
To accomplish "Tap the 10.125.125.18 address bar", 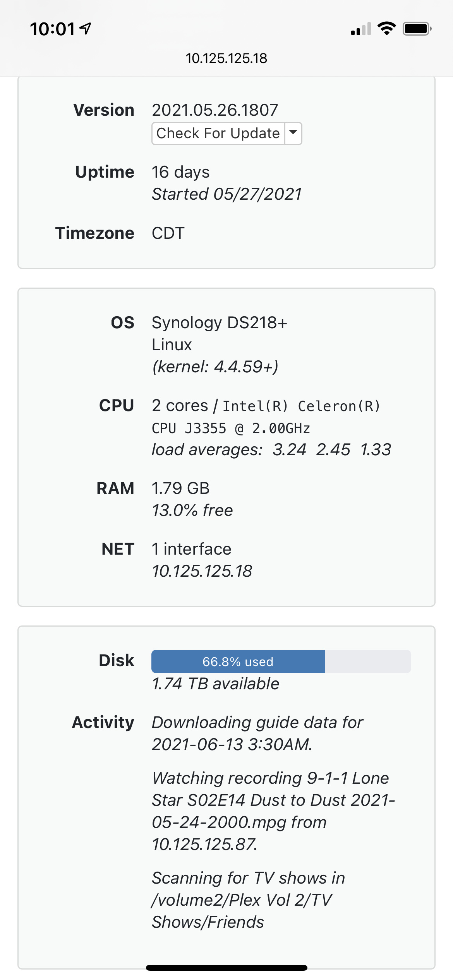I will [226, 58].
